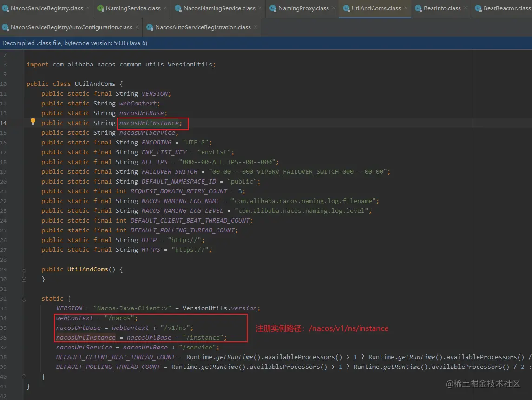Collapse the UtilAndComs() constructor fold marker
The image size is (532, 400).
click(x=24, y=269)
